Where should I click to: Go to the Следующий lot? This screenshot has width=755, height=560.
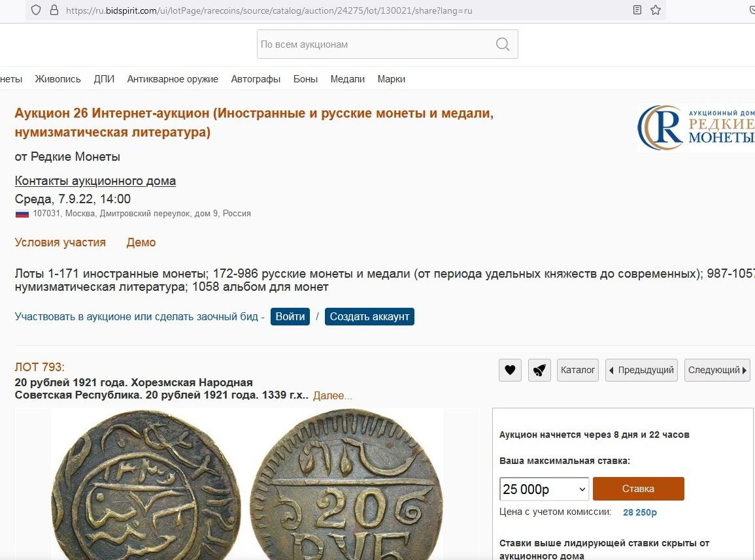pos(717,371)
